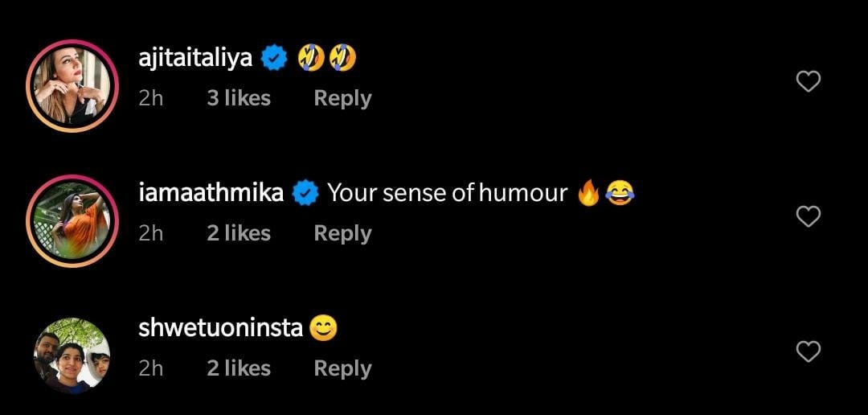Screen dimensions: 868x415
Task: Open iamaathmika's profile picture
Action: point(72,219)
